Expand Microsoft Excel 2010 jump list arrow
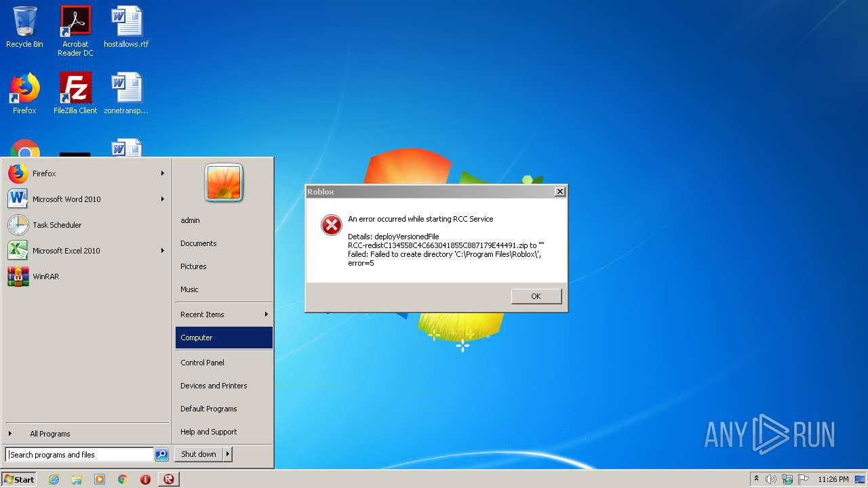 [x=163, y=251]
